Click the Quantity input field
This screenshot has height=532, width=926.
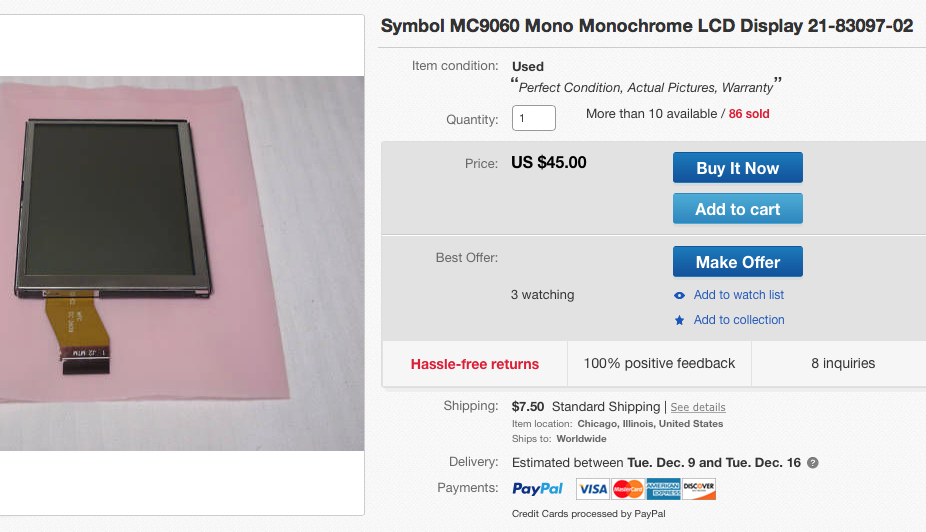[534, 118]
